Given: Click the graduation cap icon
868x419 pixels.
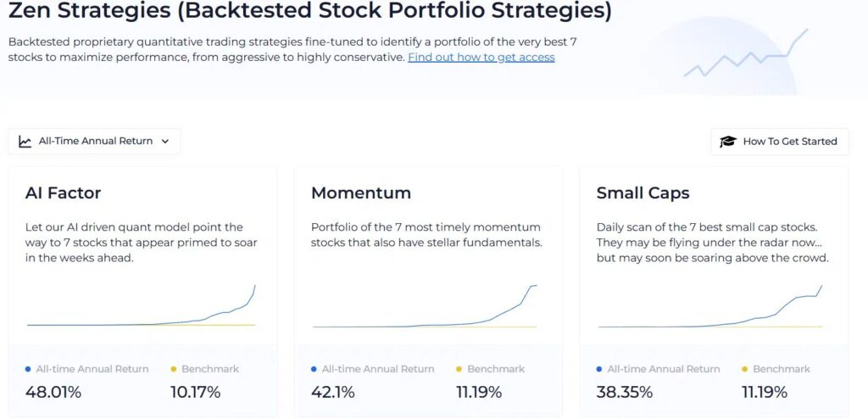Looking at the screenshot, I should click(728, 142).
